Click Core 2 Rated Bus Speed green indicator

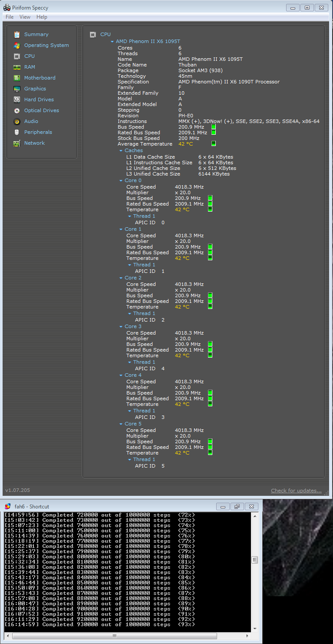[x=210, y=301]
